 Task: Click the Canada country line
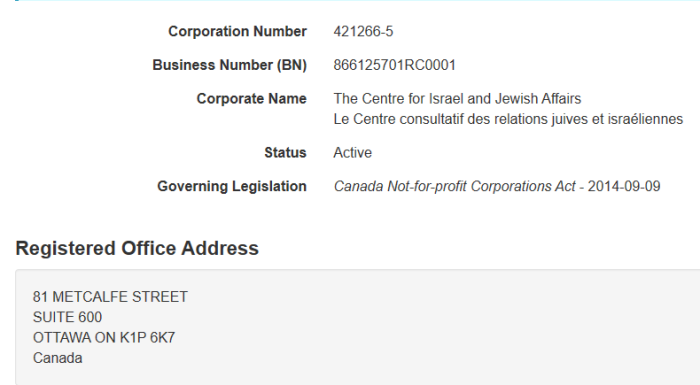coord(58,358)
